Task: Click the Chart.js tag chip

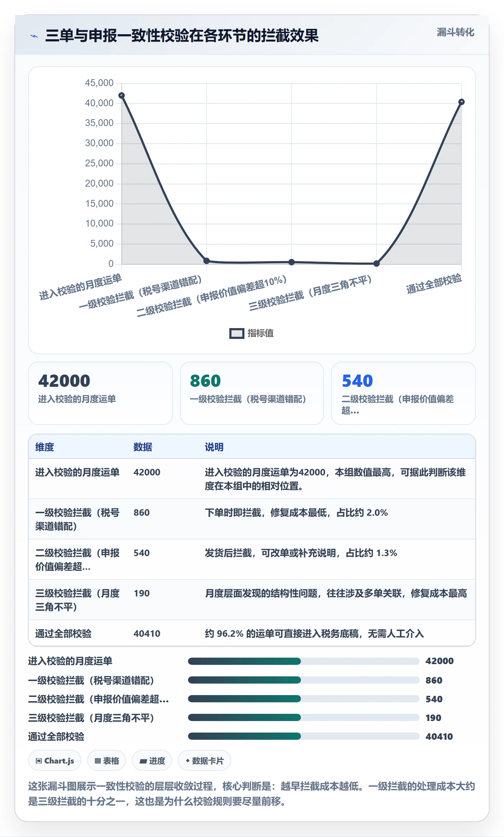Action: tap(55, 761)
